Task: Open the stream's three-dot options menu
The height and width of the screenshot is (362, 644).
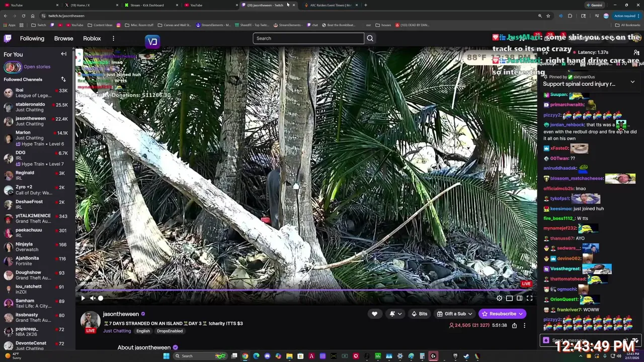Action: pos(524,325)
